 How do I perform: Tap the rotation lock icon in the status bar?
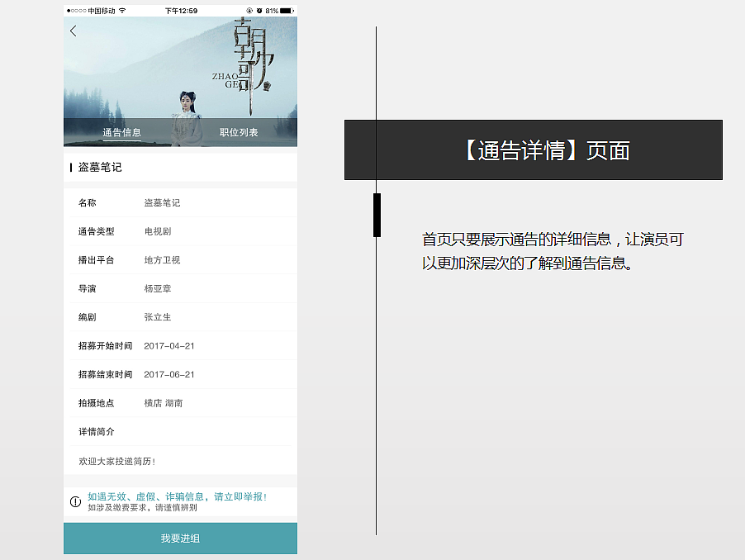click(249, 11)
